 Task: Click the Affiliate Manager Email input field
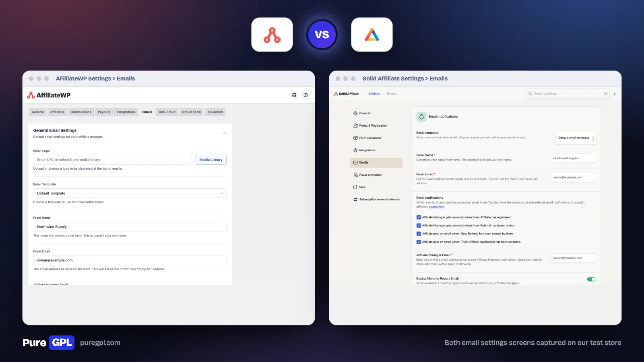point(573,258)
